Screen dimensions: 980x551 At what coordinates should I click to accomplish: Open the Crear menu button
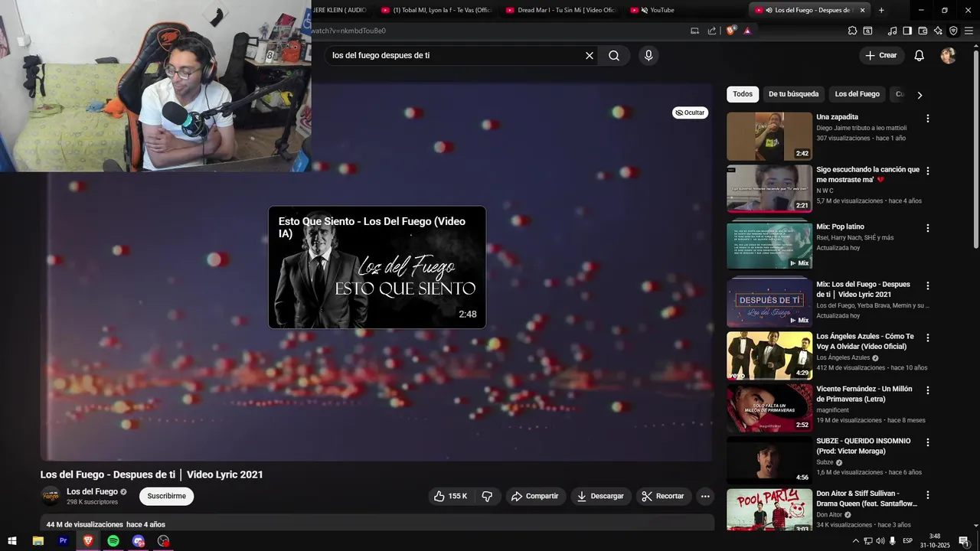(x=881, y=55)
